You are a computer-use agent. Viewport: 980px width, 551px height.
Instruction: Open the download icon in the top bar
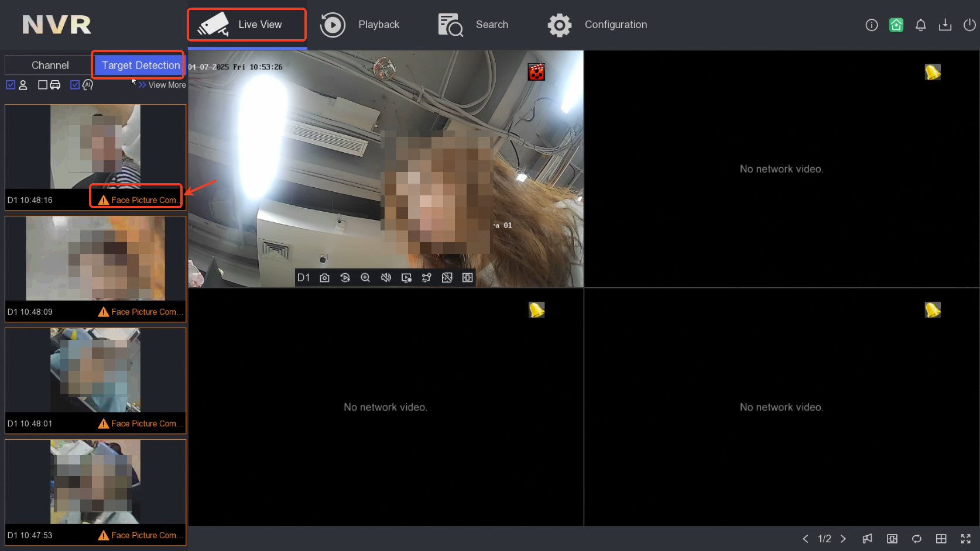pos(945,25)
